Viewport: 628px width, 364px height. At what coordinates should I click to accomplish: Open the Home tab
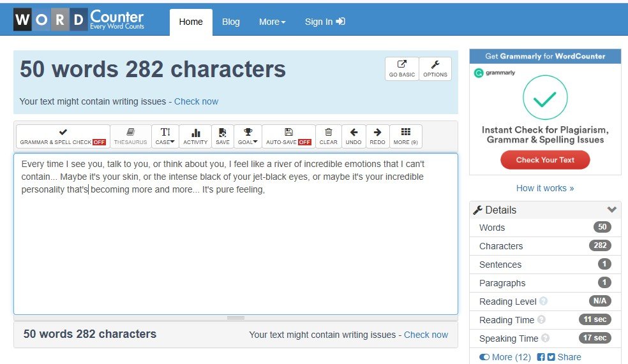tap(191, 22)
